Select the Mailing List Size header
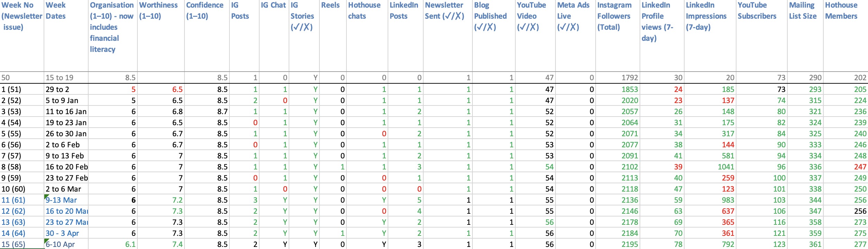Screen dimensions: 868x249 click(x=805, y=36)
